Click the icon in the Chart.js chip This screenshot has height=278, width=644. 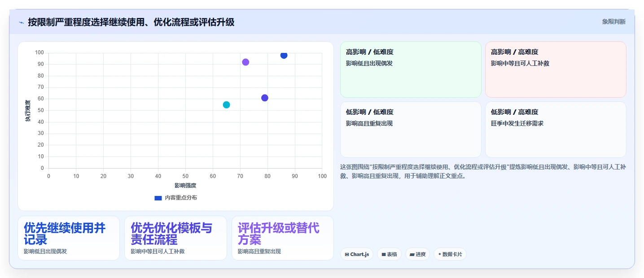pyautogui.click(x=347, y=254)
